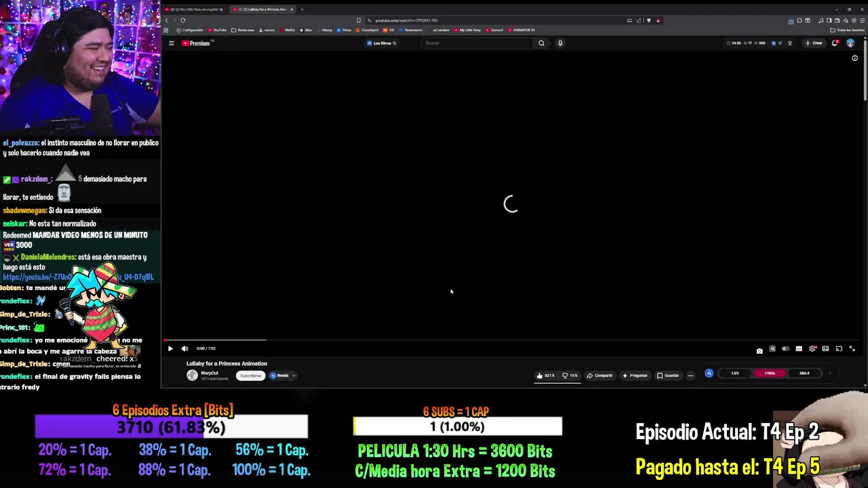The width and height of the screenshot is (868, 488).
Task: Enter fullscreen in the video player
Action: pos(852,348)
